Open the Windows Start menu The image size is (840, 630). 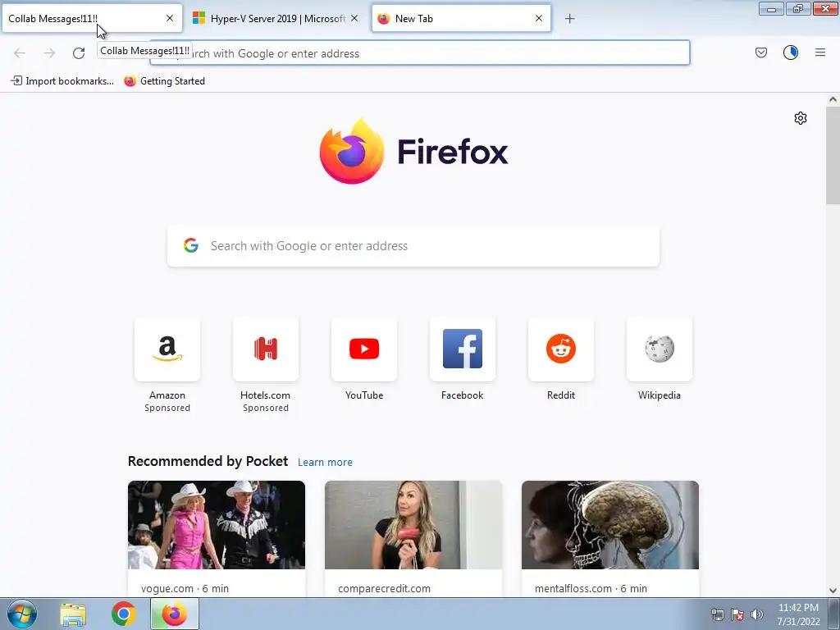[22, 614]
